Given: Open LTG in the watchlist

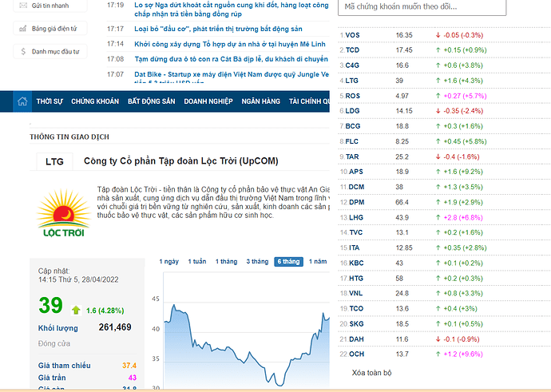Looking at the screenshot, I should 351,81.
